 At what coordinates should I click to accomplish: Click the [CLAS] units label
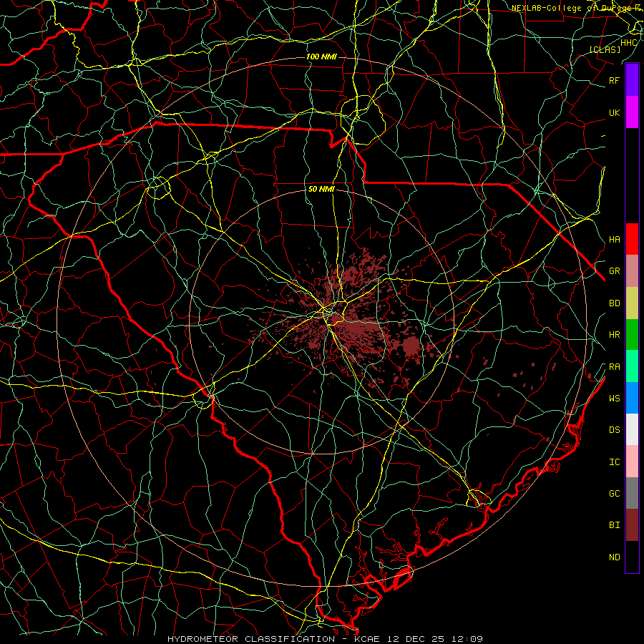click(605, 49)
